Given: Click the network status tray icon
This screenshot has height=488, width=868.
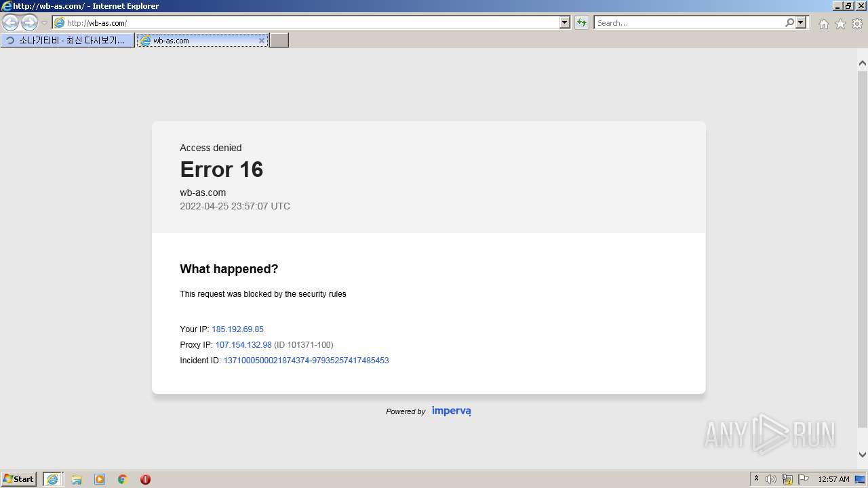Looking at the screenshot, I should point(787,479).
